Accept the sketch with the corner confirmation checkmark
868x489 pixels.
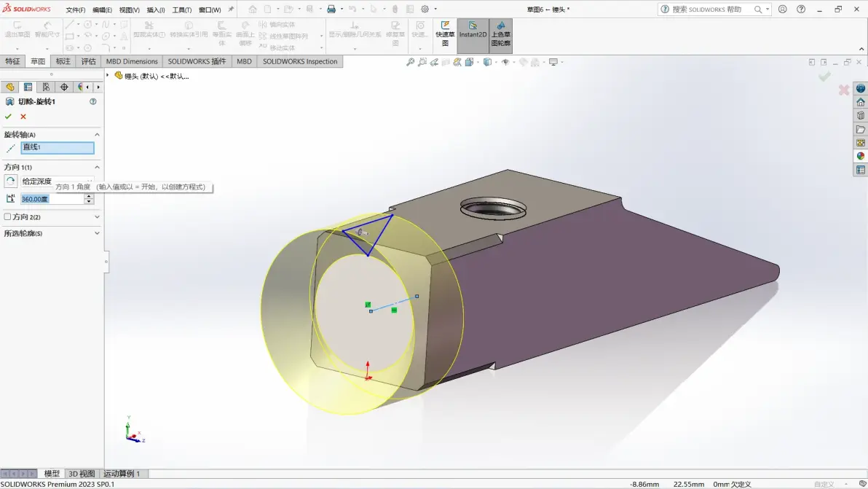tap(824, 77)
